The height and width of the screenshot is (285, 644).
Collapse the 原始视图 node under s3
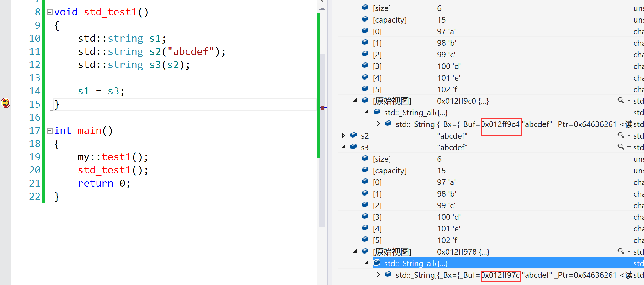point(355,251)
